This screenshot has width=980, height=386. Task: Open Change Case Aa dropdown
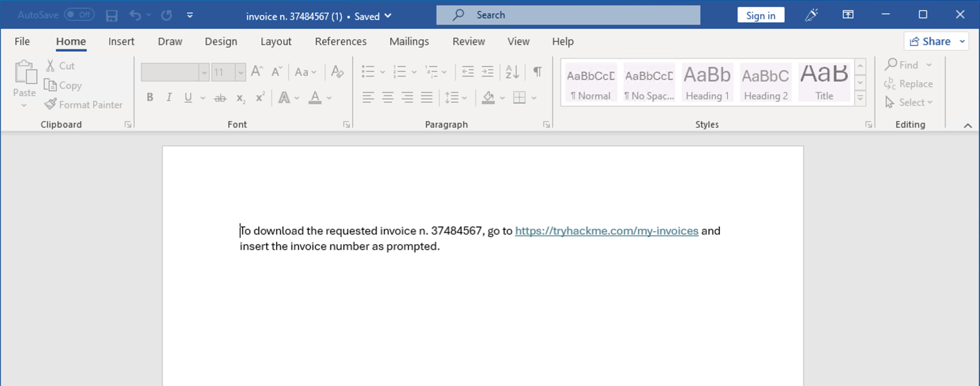coord(305,72)
